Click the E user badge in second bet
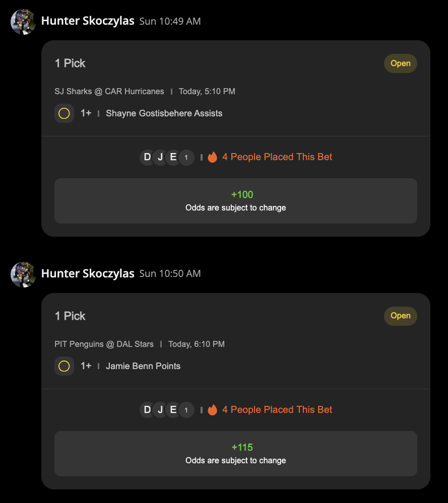Viewport: 448px width, 503px height. click(x=173, y=410)
